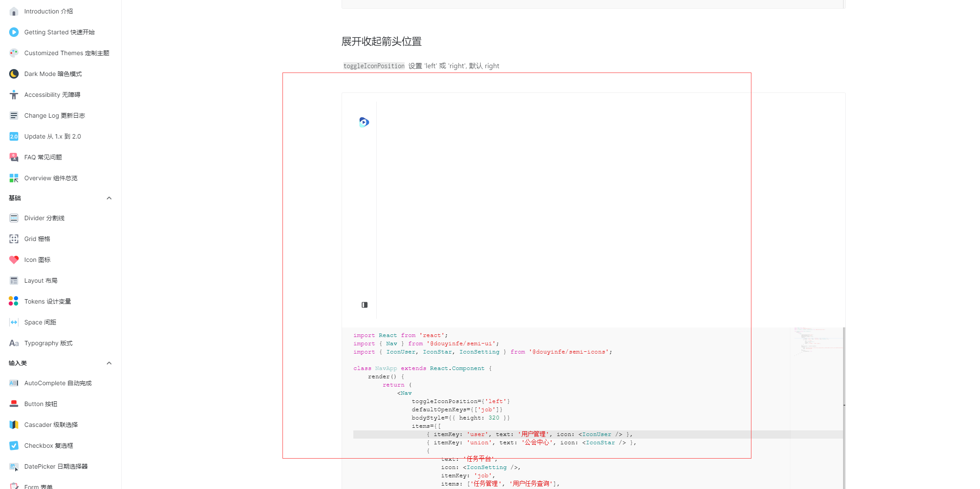
Task: Click the Divider 分割线 icon
Action: click(x=13, y=218)
